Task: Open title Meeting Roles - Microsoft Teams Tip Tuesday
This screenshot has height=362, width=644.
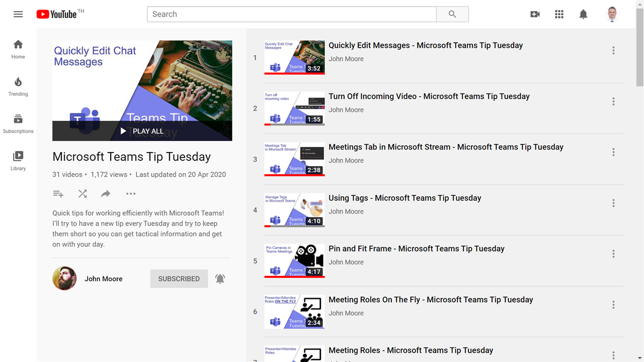Action: [x=411, y=350]
